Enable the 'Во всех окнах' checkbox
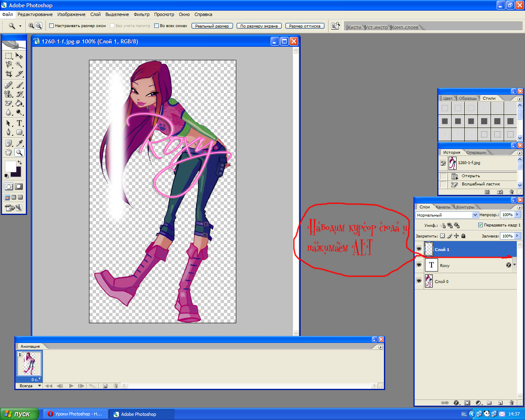525x420 pixels. click(x=156, y=25)
